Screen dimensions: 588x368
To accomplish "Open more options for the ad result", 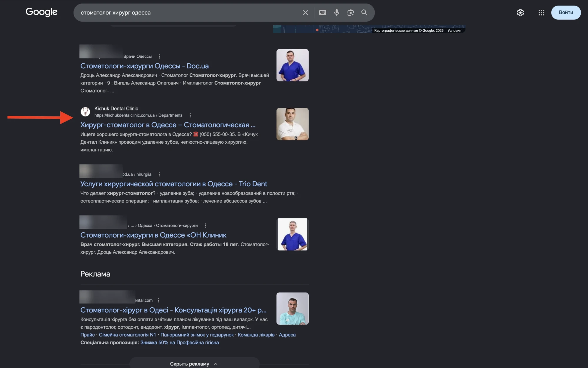I will [x=158, y=300].
